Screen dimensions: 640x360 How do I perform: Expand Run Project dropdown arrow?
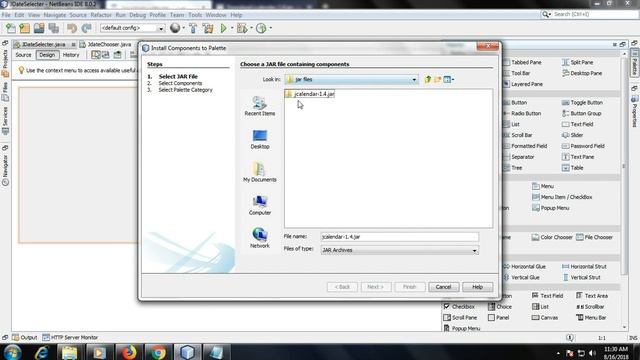pyautogui.click(x=232, y=28)
